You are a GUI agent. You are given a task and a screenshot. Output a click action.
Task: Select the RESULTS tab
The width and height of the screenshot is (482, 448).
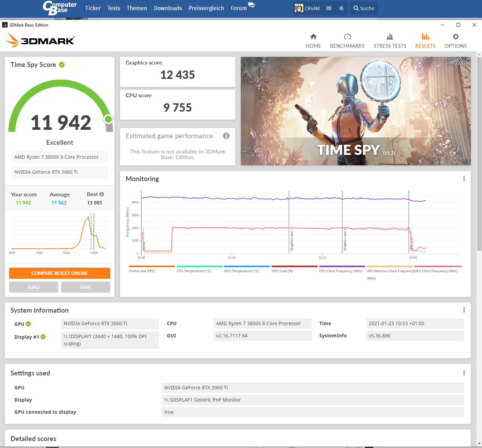coord(425,41)
